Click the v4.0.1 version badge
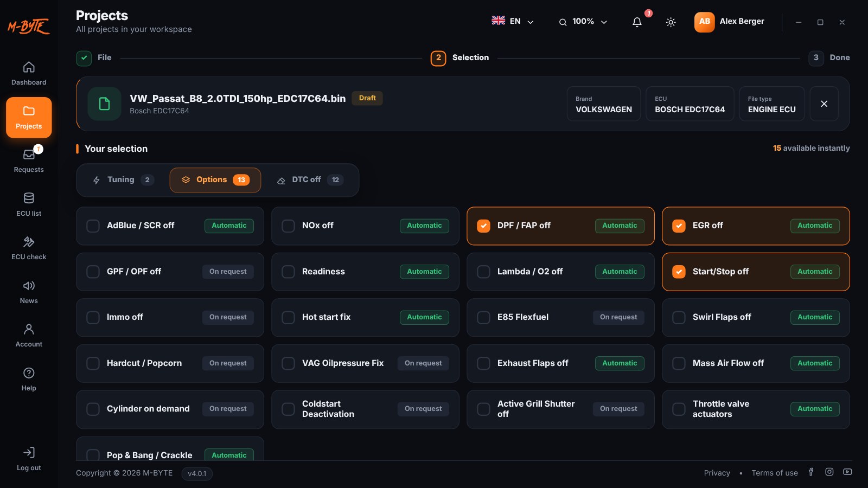Image resolution: width=868 pixels, height=488 pixels. coord(197,473)
